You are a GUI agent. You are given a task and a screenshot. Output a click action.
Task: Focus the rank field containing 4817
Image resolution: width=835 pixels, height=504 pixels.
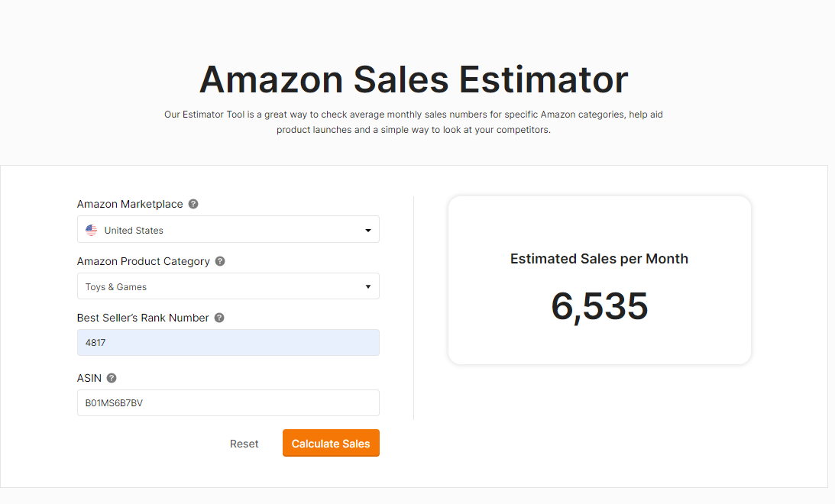(228, 343)
